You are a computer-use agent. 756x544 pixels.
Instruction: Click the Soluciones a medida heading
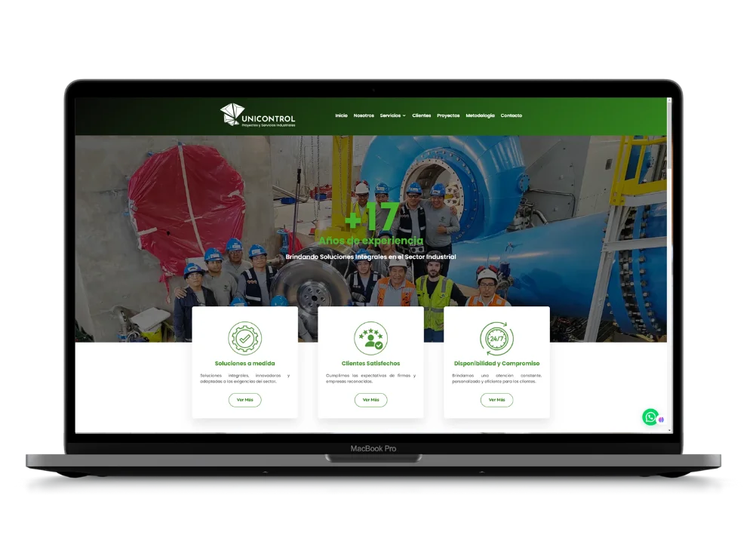coord(244,364)
